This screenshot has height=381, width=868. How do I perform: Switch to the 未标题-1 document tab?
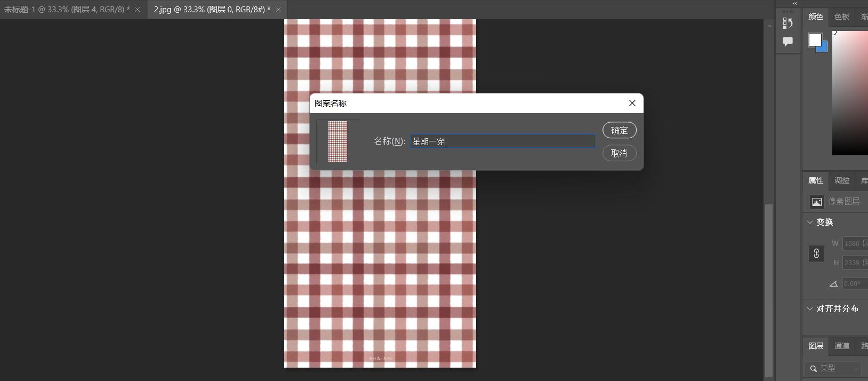67,10
